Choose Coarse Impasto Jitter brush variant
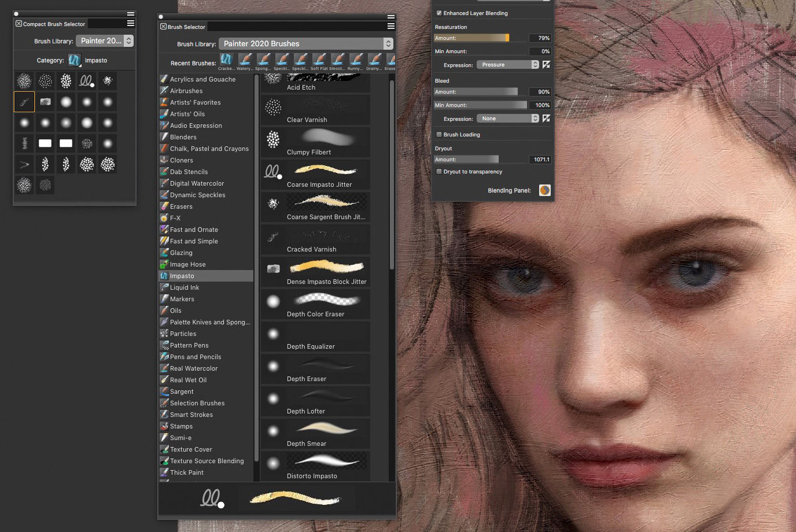 point(315,175)
